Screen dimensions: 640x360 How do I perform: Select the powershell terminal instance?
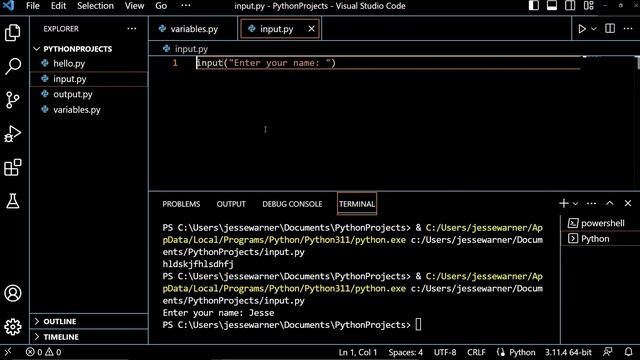click(x=601, y=223)
